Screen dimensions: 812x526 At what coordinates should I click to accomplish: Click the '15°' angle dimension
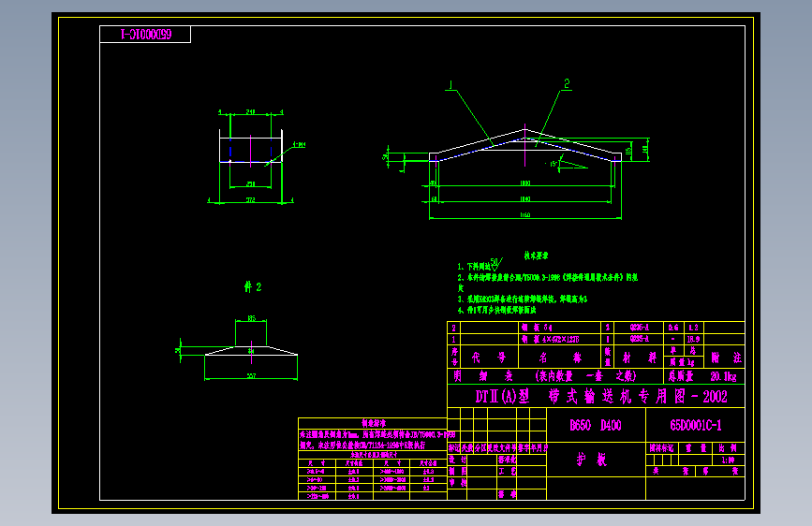[x=554, y=164]
